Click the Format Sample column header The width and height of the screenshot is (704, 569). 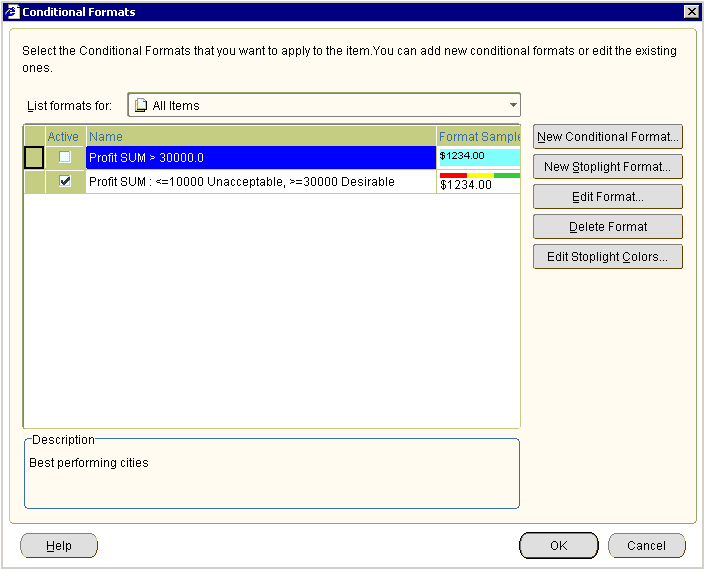coord(479,137)
